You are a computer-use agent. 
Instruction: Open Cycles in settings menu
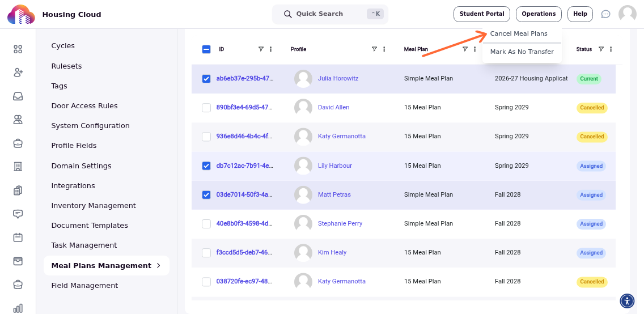point(63,46)
